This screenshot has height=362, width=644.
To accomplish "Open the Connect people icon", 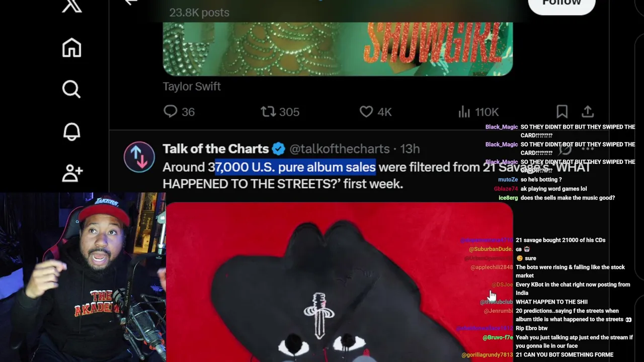I will tap(72, 173).
